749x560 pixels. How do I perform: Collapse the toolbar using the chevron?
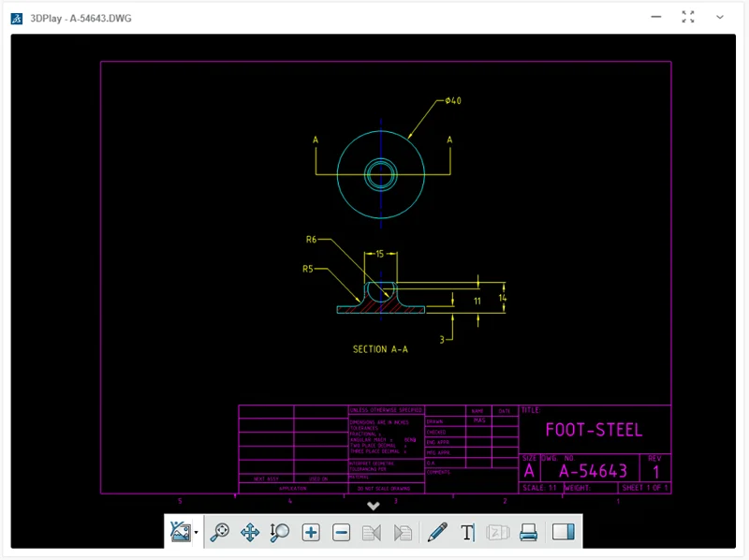tap(373, 507)
